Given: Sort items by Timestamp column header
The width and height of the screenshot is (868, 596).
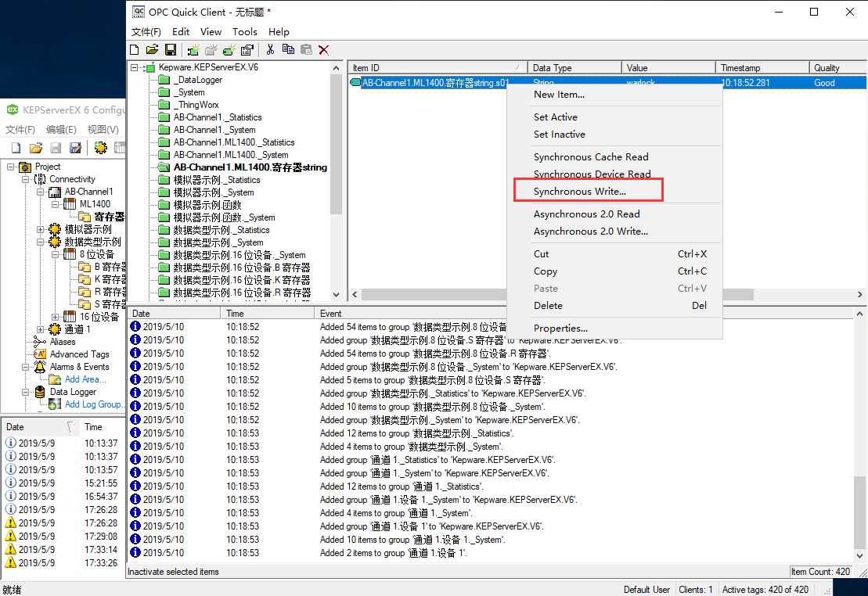Looking at the screenshot, I should click(x=762, y=67).
